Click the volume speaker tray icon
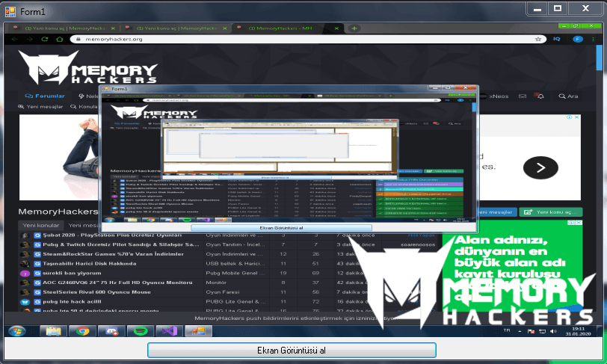This screenshot has width=607, height=364. pyautogui.click(x=553, y=331)
